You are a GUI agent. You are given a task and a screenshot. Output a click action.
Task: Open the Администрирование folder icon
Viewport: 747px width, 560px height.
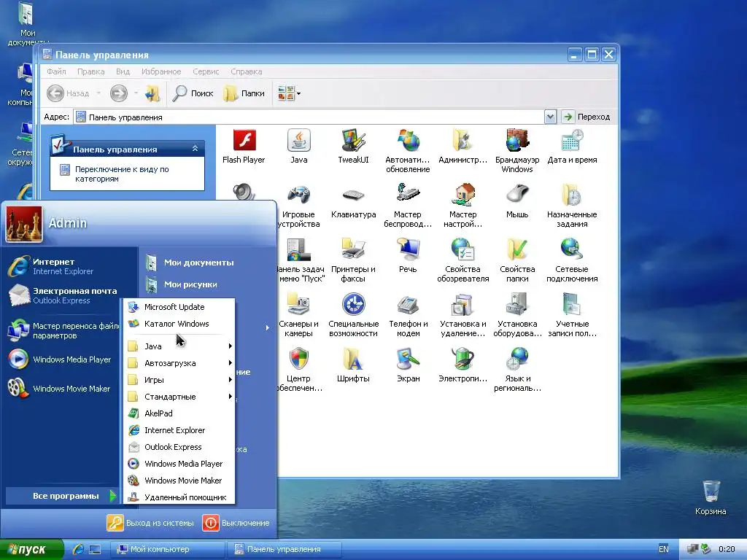coord(462,146)
